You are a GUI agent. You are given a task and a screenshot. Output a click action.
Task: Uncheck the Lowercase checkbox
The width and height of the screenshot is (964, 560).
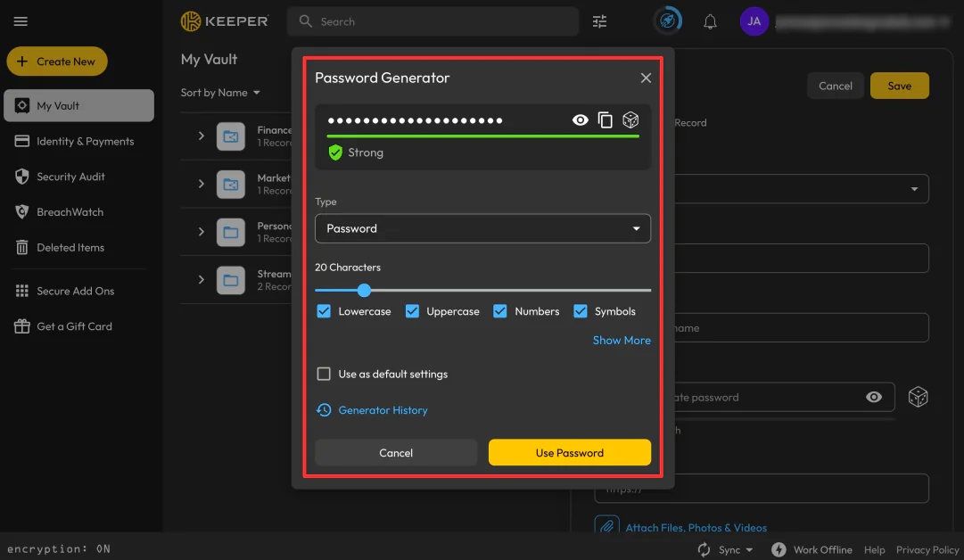pos(324,311)
